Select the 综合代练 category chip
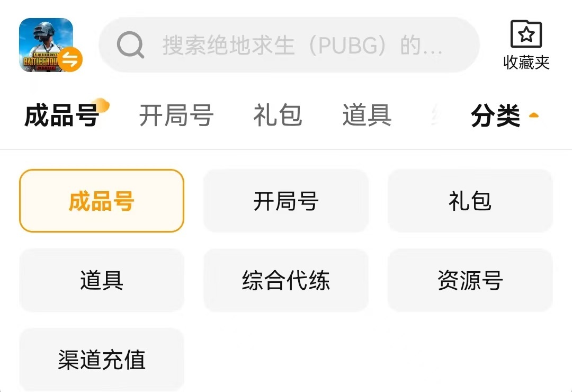 point(286,280)
